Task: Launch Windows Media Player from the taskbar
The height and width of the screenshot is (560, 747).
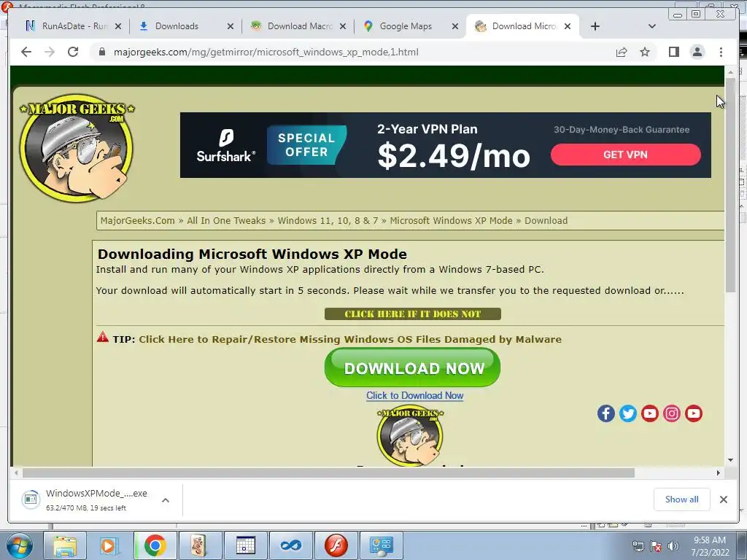Action: (x=109, y=545)
